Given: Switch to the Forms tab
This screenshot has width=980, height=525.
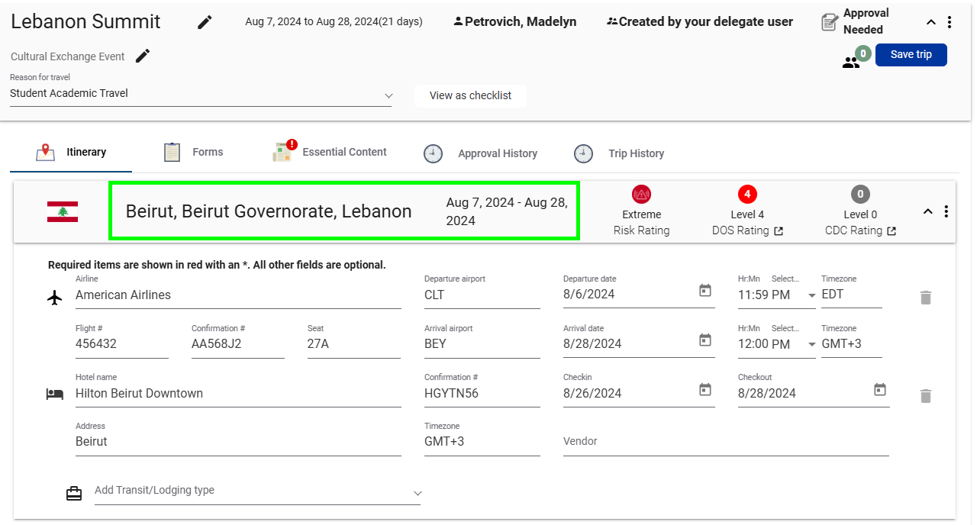Looking at the screenshot, I should tap(194, 153).
